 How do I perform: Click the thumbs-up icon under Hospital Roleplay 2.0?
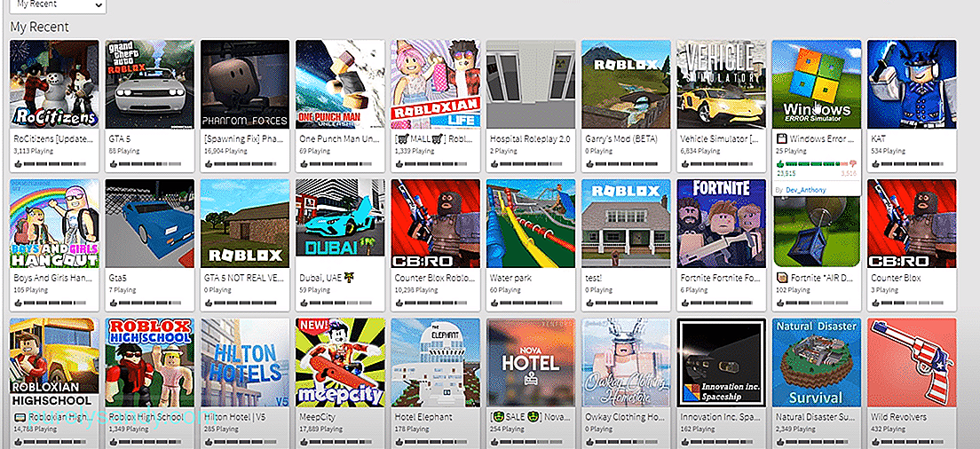pos(494,164)
